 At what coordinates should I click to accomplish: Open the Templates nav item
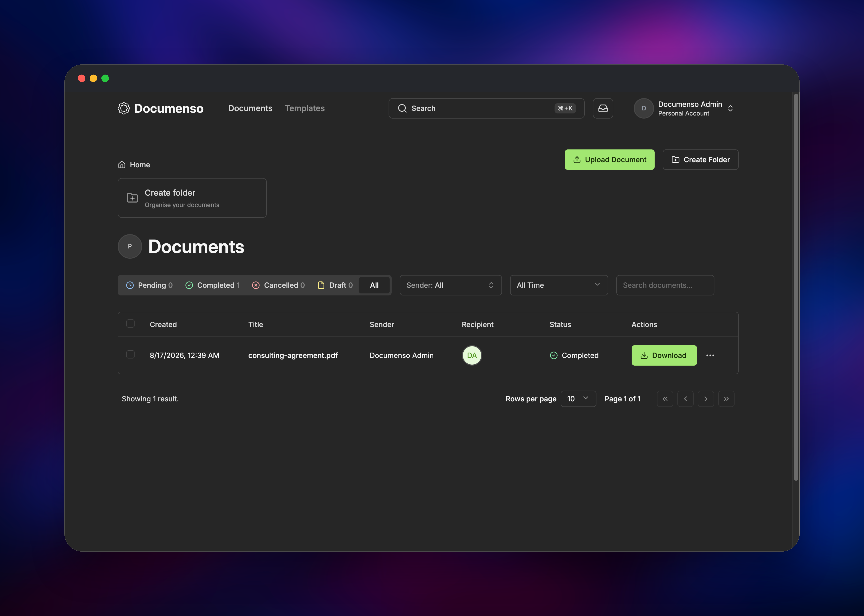tap(305, 108)
